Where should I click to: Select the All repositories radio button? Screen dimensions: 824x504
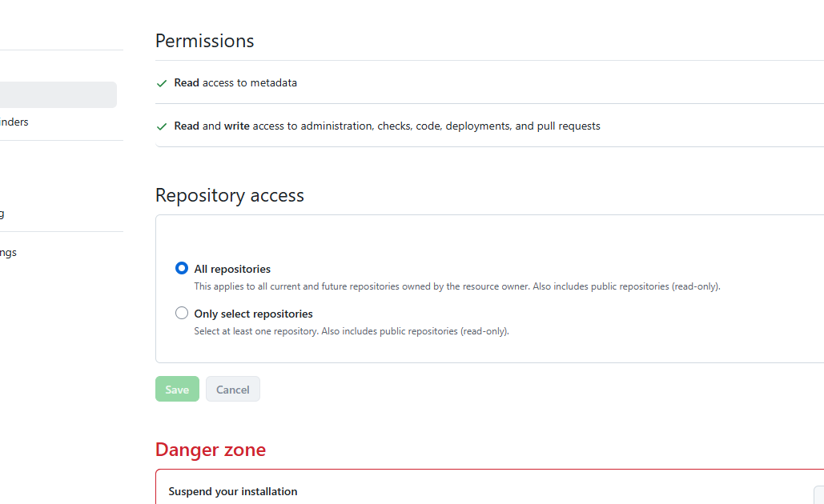[x=182, y=269]
